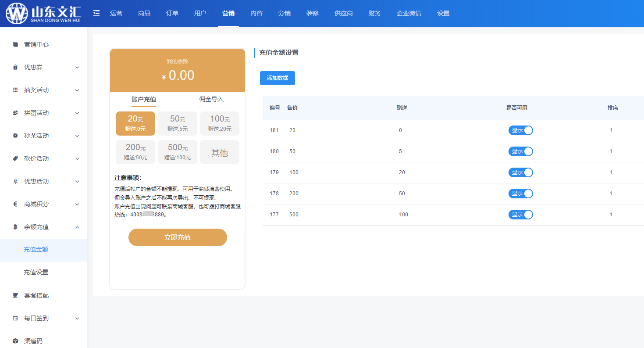Click the 是否可用 column header
Screen dimensions: 644x348
(x=517, y=108)
